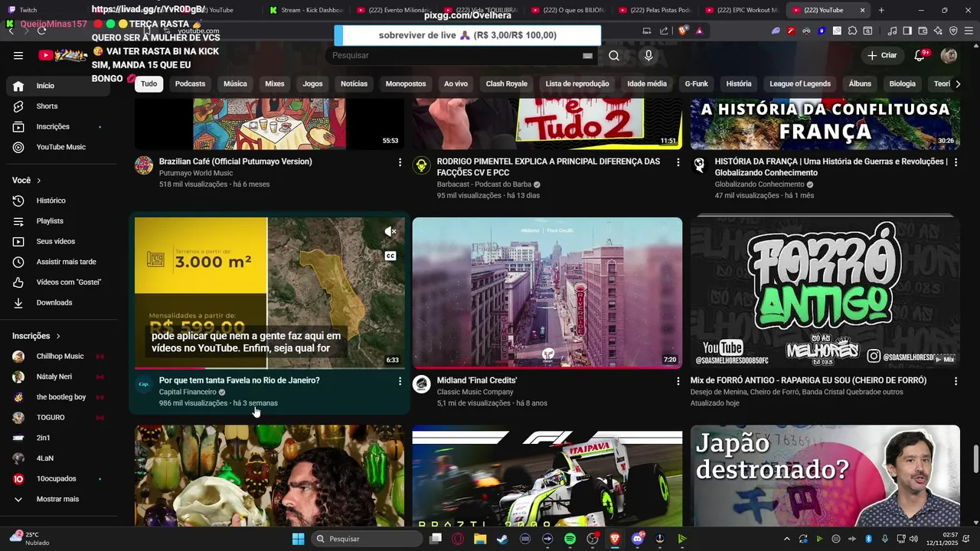Open video title "Por que tem tanta Favela"
This screenshot has width=980, height=551.
(x=239, y=380)
